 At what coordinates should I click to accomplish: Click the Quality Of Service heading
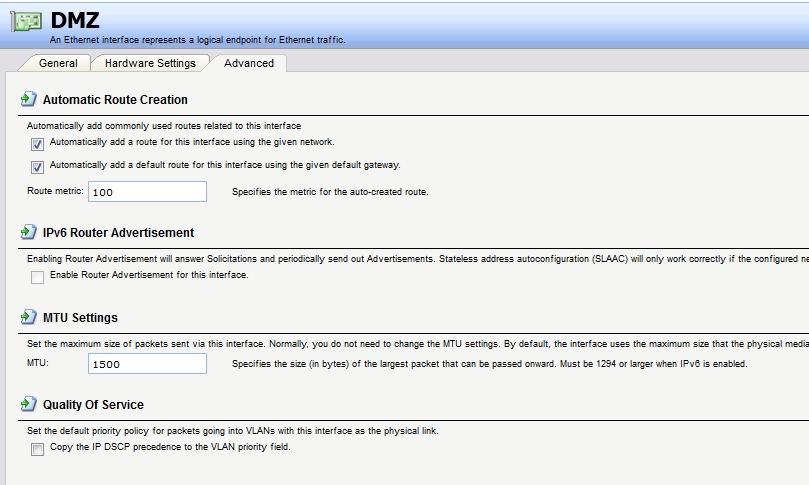tap(93, 405)
